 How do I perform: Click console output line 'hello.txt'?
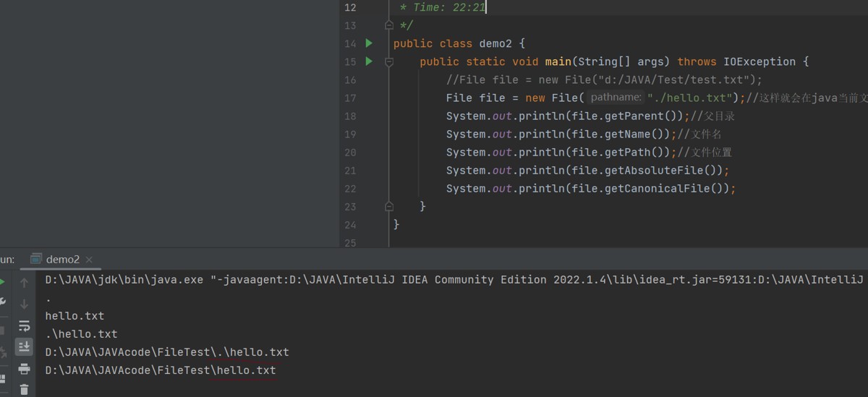tap(75, 316)
